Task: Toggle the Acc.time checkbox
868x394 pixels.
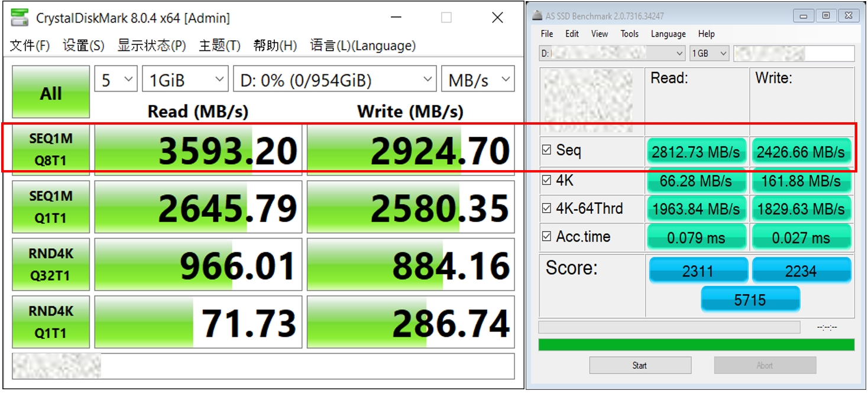Action: click(x=547, y=236)
